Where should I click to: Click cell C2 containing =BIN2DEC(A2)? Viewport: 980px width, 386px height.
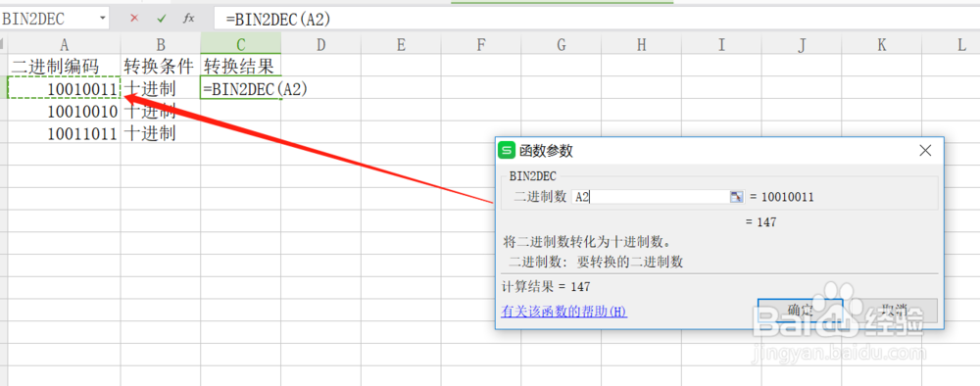coord(241,88)
